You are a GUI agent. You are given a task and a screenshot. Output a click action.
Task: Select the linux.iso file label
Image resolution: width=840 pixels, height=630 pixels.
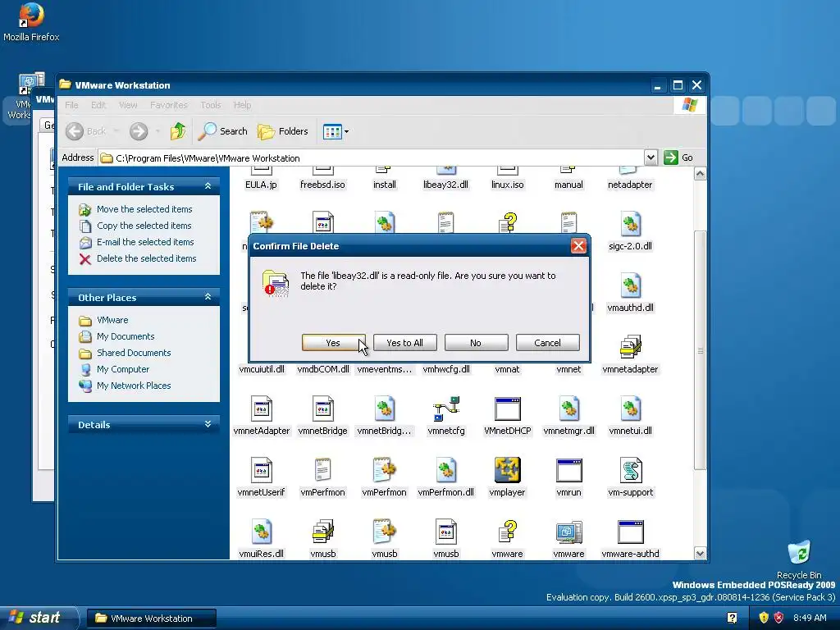click(507, 185)
